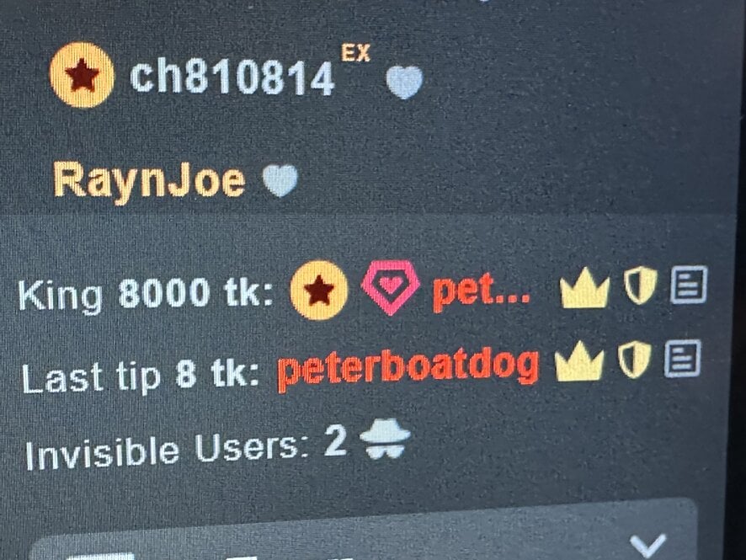The image size is (746, 560).
Task: Click the shield icon in Last tip row
Action: click(x=634, y=360)
